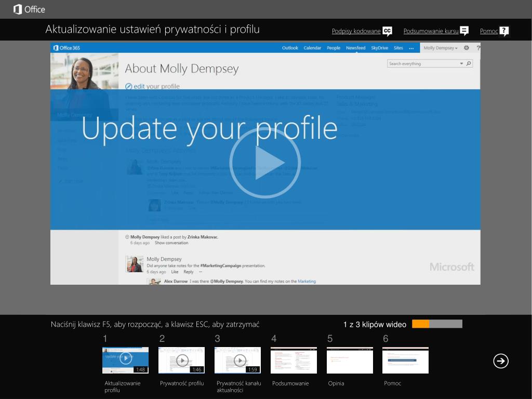Click Molly Dempsey's avatar beside her post
532x399 pixels.
click(135, 264)
